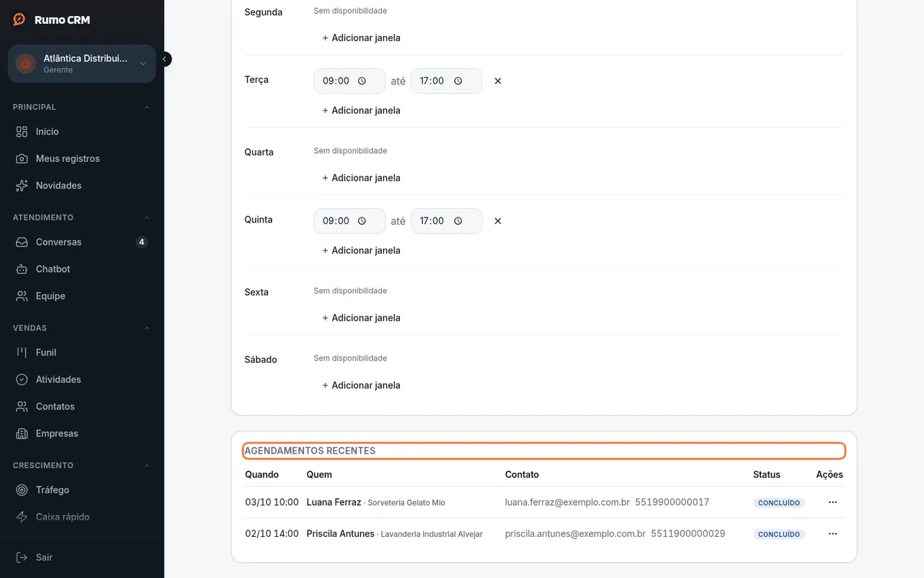Add a time window for Sexta
Viewport: 924px width, 578px height.
click(361, 318)
